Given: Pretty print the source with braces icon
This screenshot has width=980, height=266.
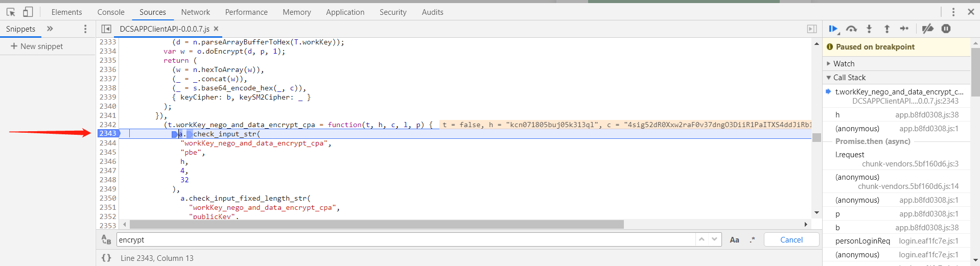Looking at the screenshot, I should click(x=106, y=258).
